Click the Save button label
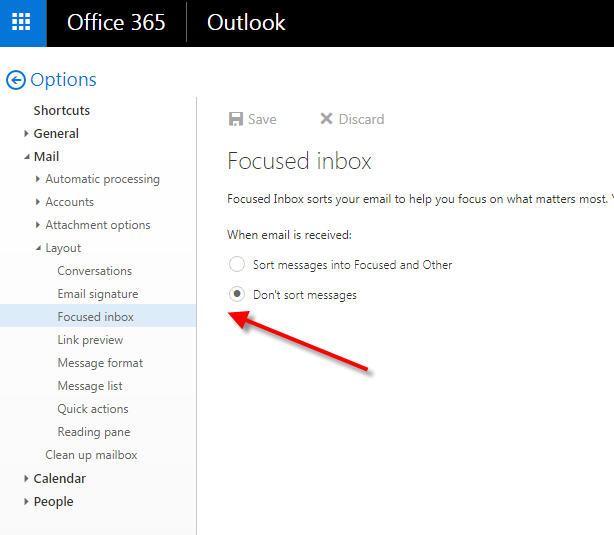Image resolution: width=614 pixels, height=535 pixels. (262, 119)
